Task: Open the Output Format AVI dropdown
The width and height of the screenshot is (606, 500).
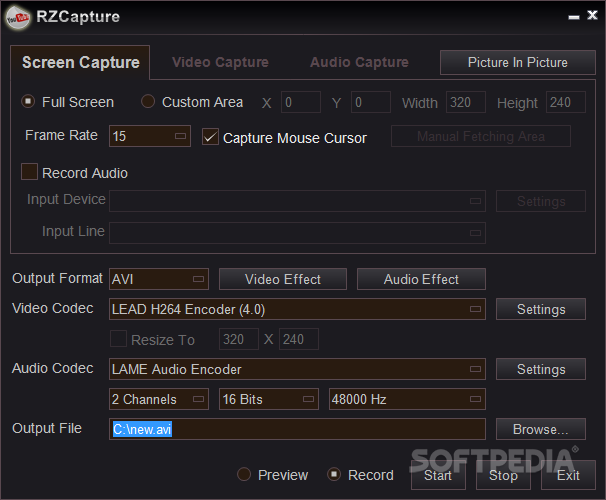Action: click(159, 279)
